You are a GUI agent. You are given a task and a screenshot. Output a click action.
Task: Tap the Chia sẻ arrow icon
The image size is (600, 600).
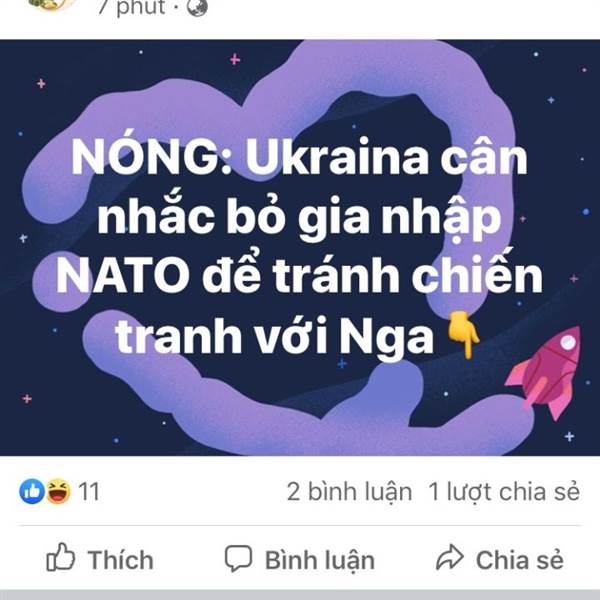pyautogui.click(x=450, y=557)
